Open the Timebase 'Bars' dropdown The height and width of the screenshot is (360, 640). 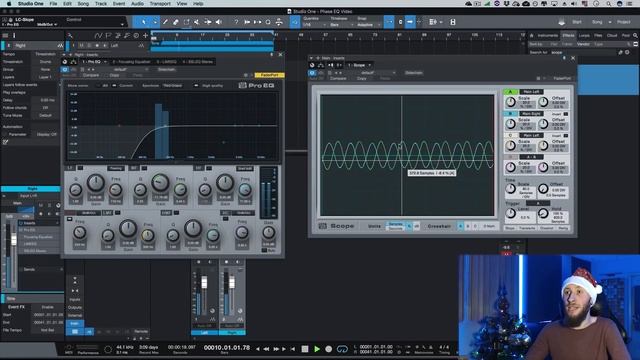click(x=340, y=24)
